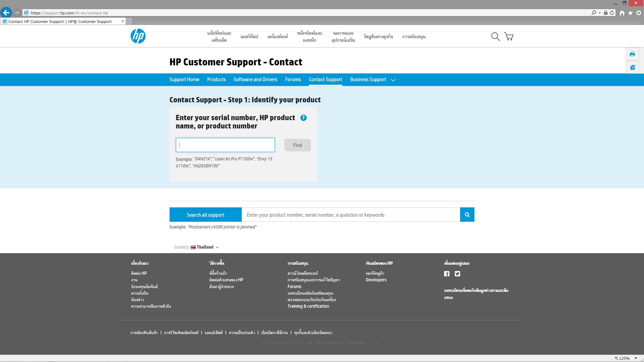Expand the Country Thailand selector arrow

(x=217, y=247)
